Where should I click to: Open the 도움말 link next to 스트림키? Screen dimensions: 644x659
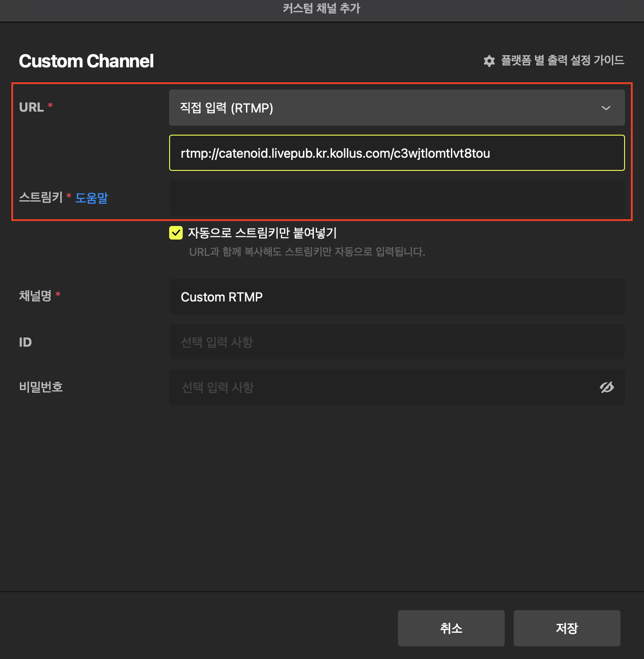coord(91,198)
